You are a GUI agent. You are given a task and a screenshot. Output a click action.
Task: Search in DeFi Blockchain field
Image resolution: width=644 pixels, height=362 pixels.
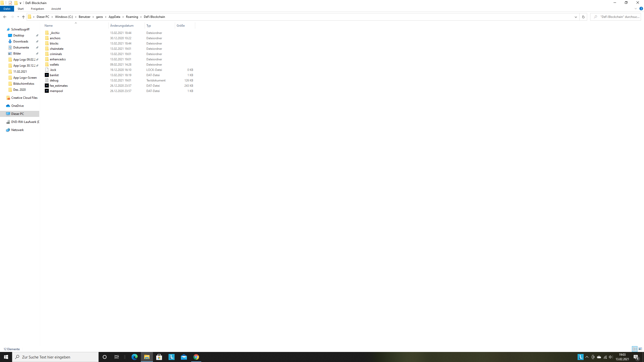tap(615, 17)
